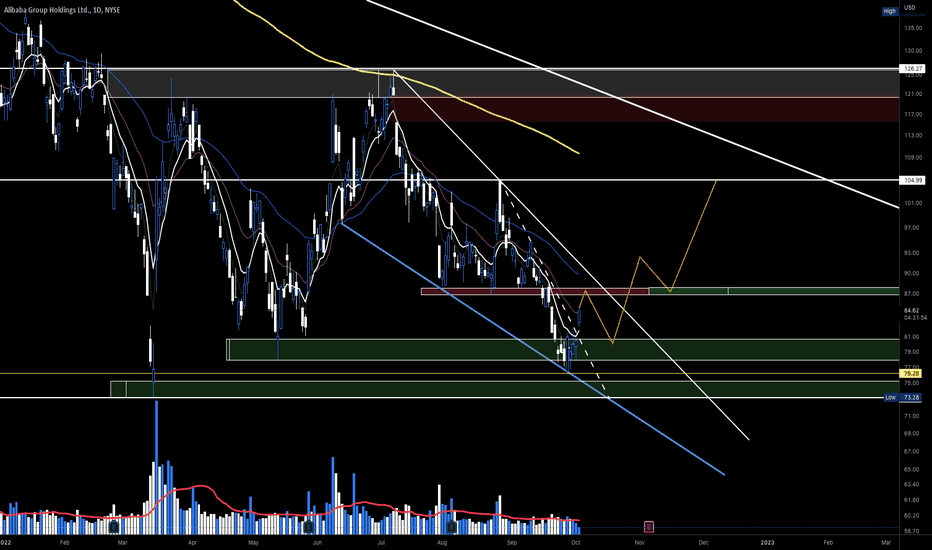932x550 pixels.
Task: Click the 117.00 price axis tick
Action: coord(912,114)
